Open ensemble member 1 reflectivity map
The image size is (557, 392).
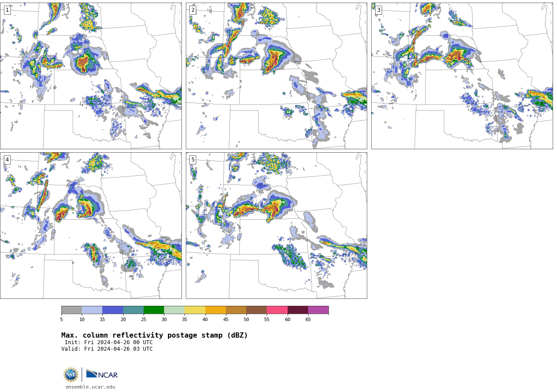tap(91, 76)
